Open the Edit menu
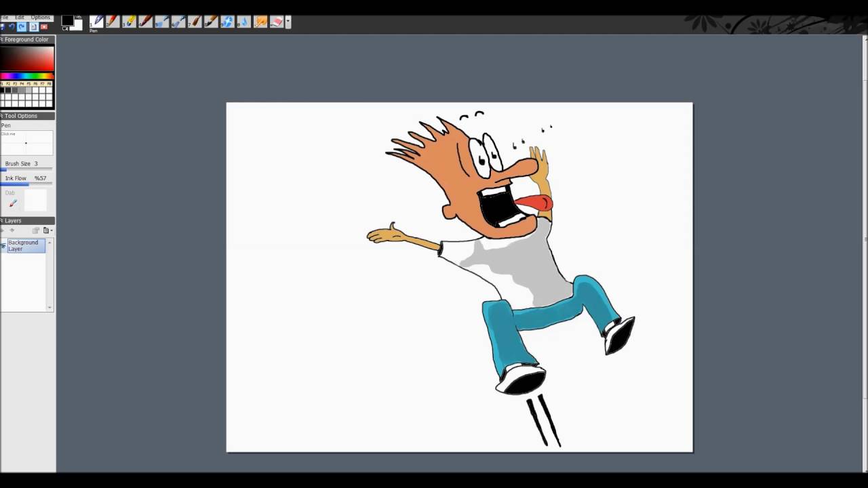868x488 pixels. [20, 17]
